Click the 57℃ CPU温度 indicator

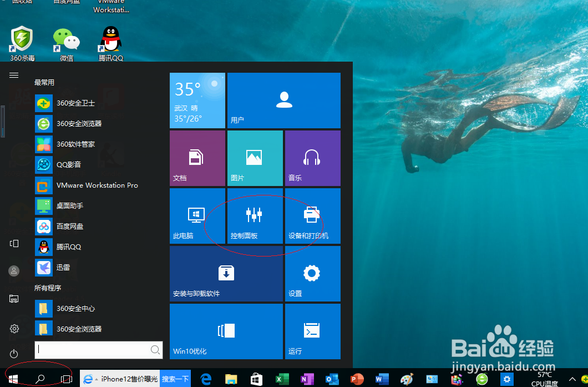[545, 379]
